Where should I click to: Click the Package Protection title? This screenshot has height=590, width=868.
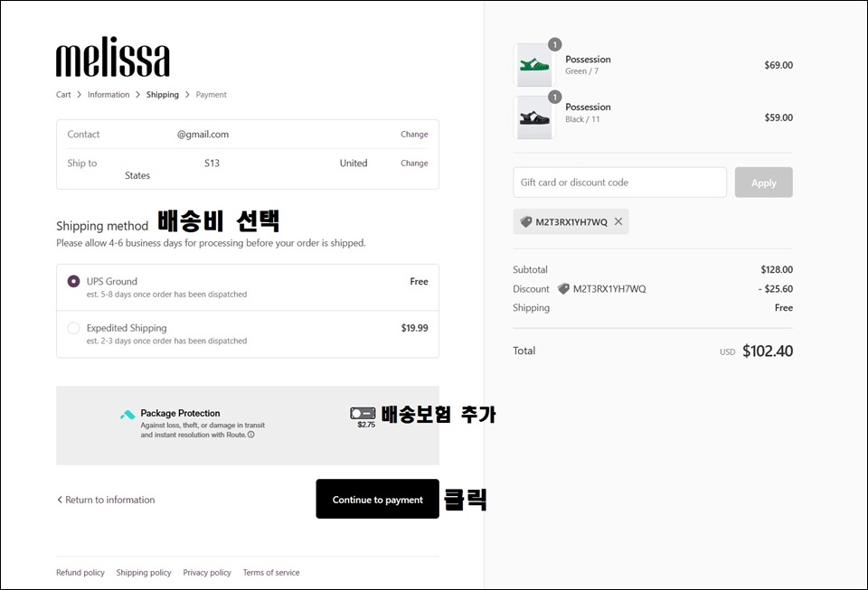(x=180, y=413)
